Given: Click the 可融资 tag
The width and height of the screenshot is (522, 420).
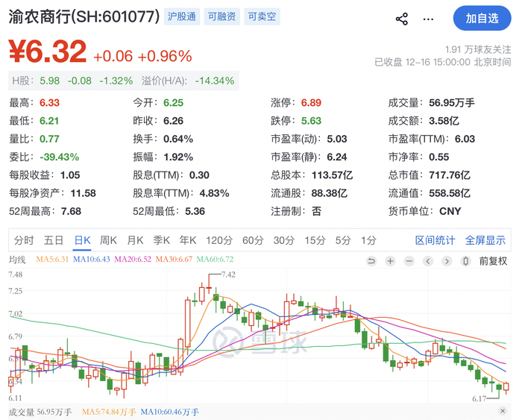Looking at the screenshot, I should [x=221, y=16].
